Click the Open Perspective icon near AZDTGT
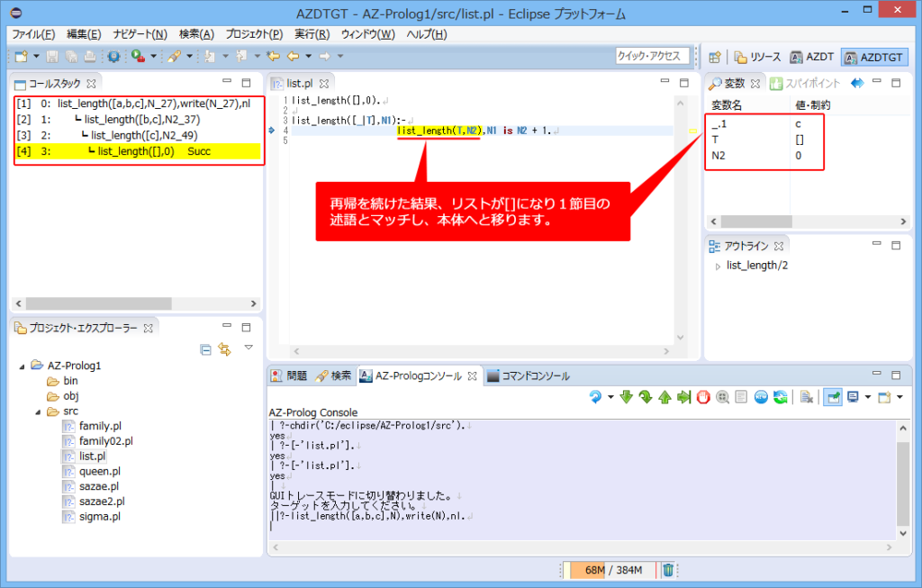 coord(716,56)
